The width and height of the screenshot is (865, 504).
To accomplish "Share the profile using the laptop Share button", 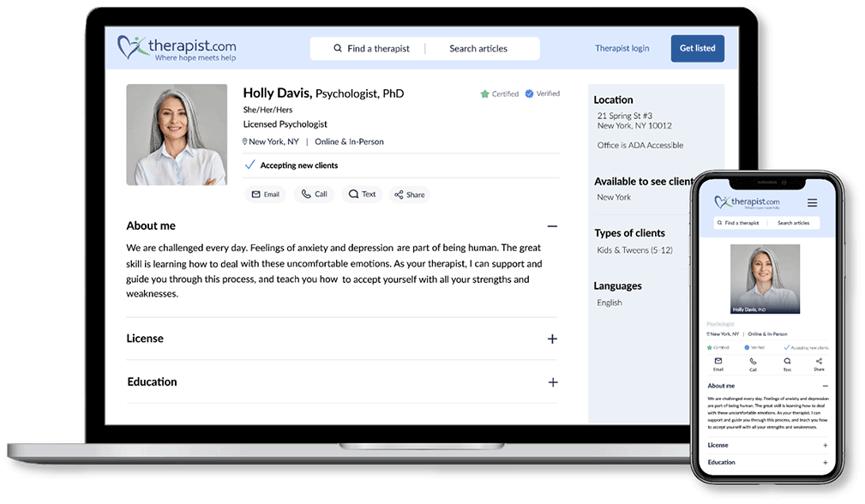I will [x=409, y=195].
